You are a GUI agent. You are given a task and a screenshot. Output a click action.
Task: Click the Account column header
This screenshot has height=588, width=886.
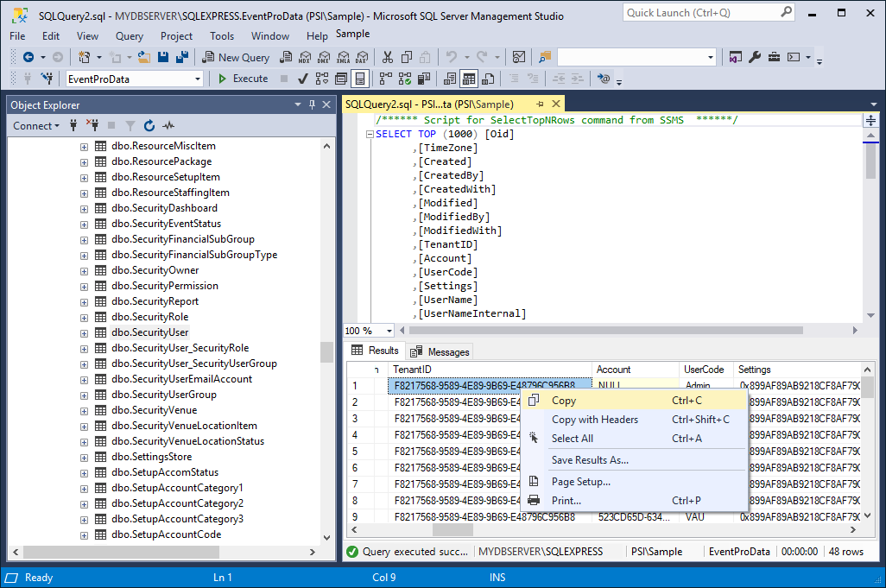coord(635,370)
